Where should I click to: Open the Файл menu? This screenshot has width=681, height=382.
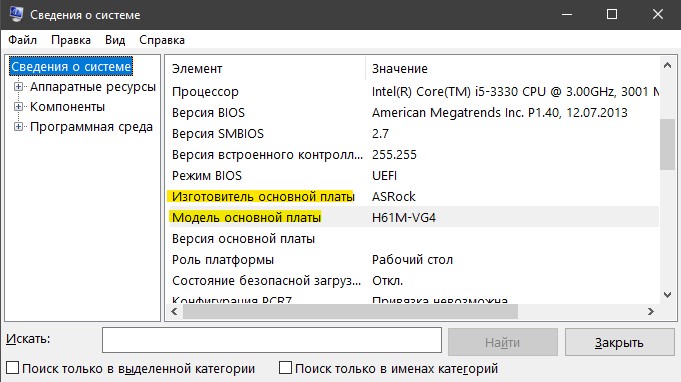point(23,40)
